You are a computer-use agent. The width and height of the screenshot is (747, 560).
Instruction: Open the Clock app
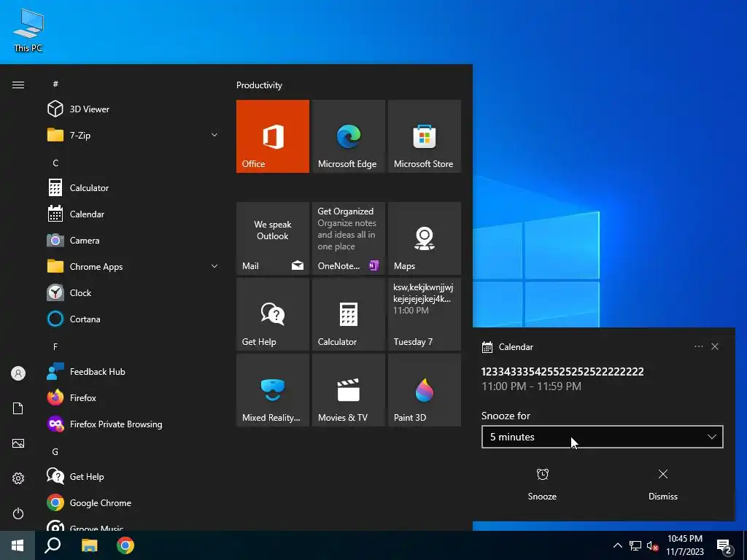point(133,292)
